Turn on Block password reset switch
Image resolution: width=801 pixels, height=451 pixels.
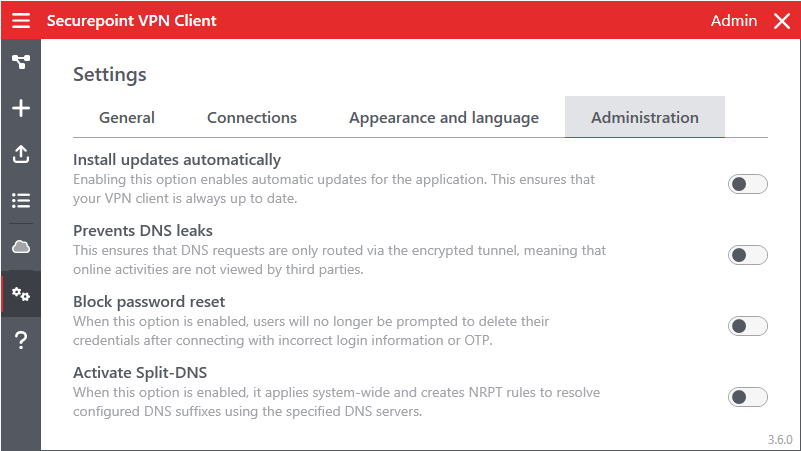(x=748, y=326)
